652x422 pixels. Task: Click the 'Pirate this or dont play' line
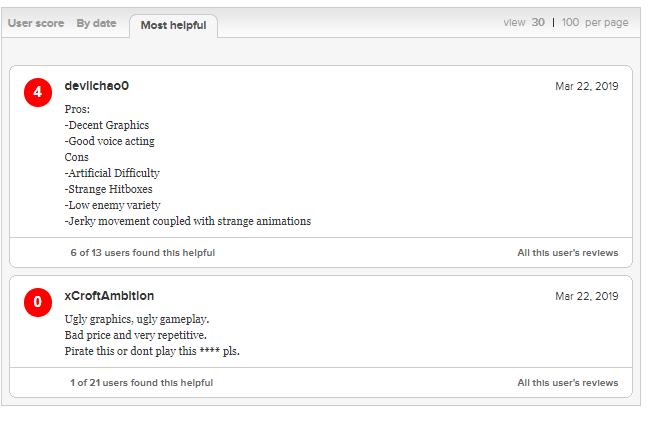(x=152, y=351)
